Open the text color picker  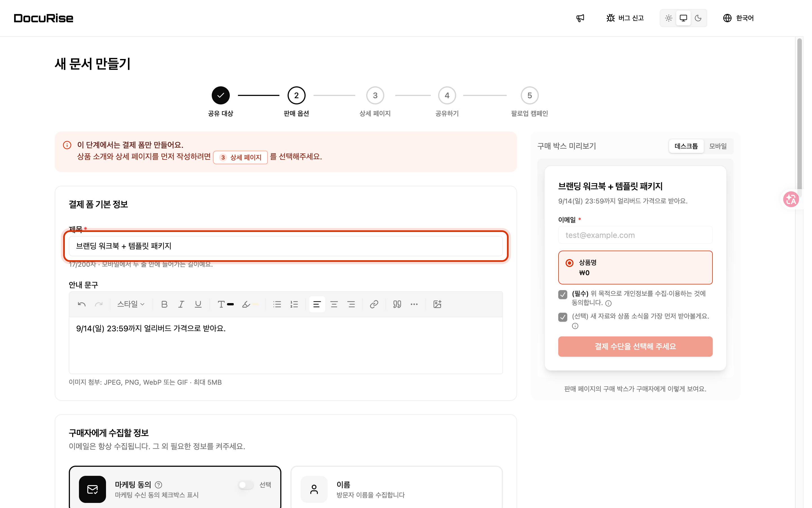pyautogui.click(x=225, y=305)
